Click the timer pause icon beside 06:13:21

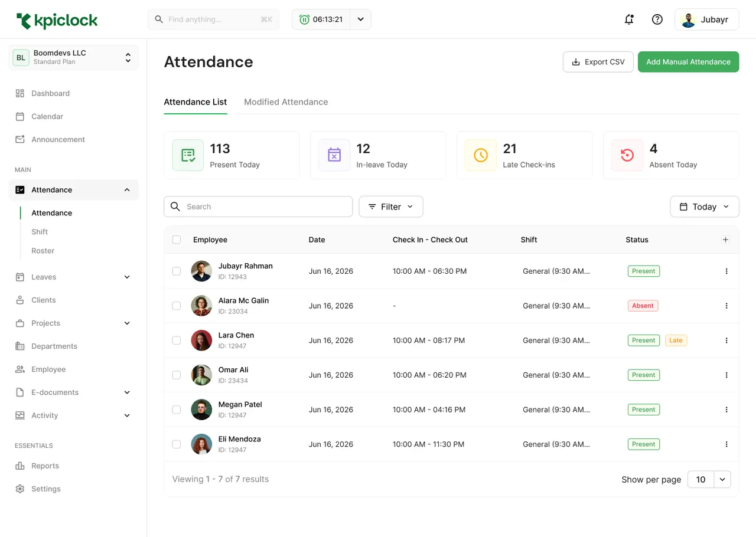[x=304, y=19]
